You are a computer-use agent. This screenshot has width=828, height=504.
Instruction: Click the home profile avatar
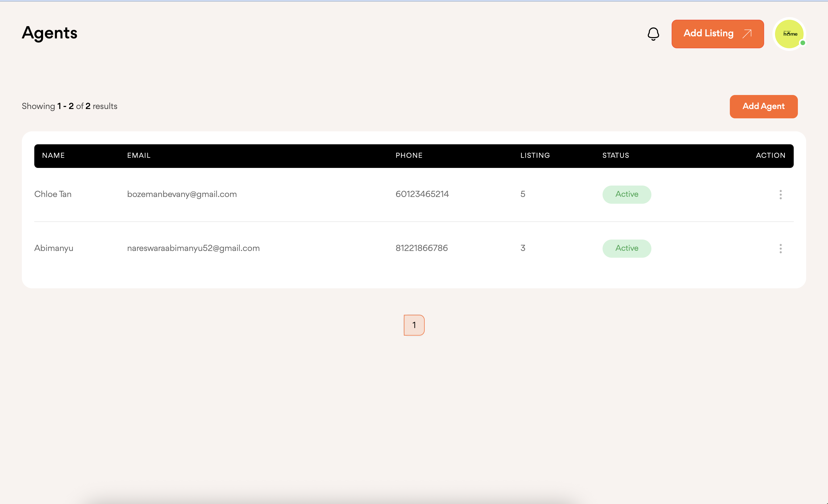coord(789,33)
